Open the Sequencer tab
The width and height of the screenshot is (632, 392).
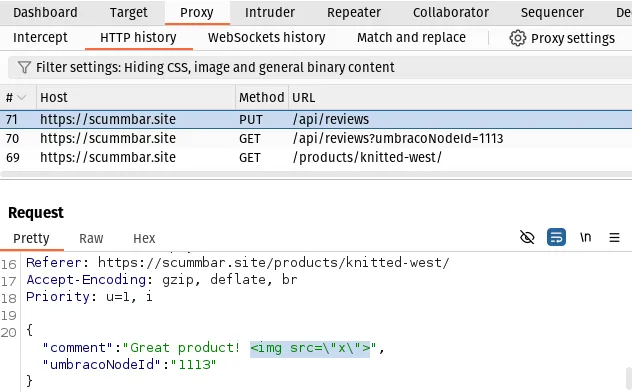552,12
